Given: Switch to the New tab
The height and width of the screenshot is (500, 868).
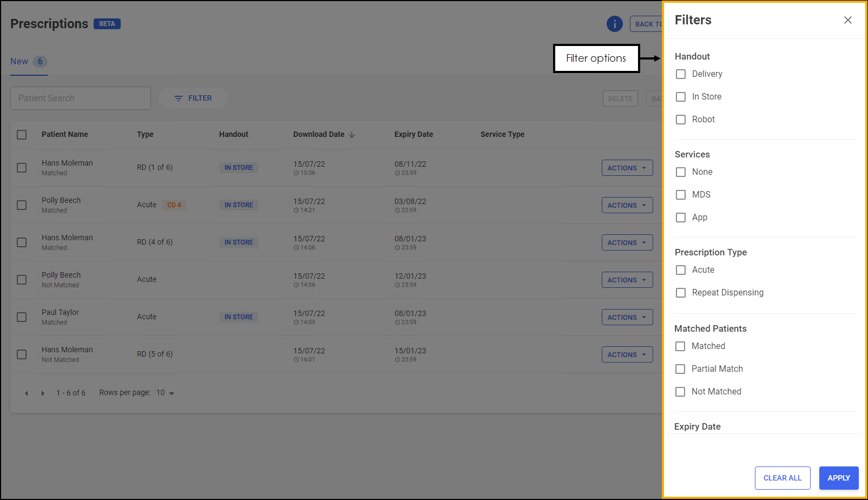Looking at the screenshot, I should (19, 62).
